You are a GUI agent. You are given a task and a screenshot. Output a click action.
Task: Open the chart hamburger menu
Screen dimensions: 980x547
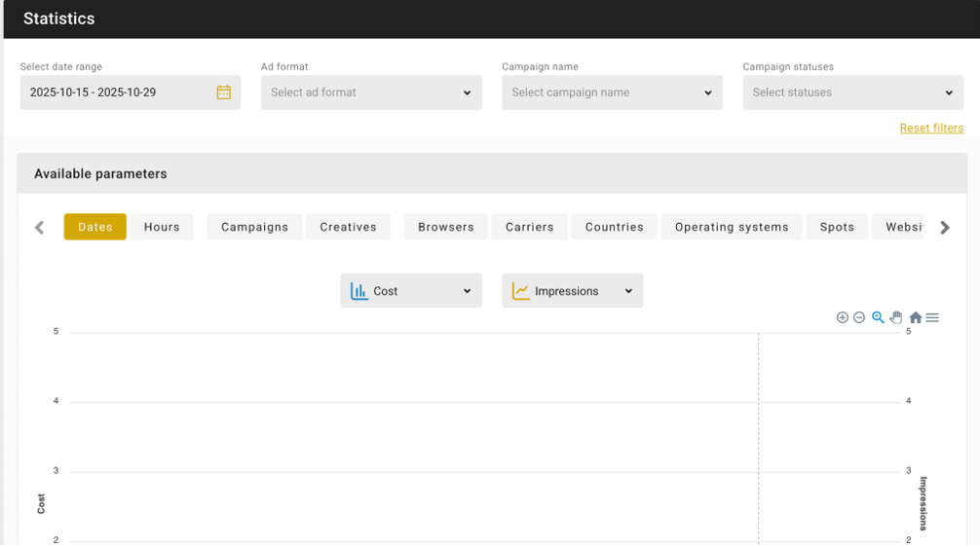tap(932, 317)
